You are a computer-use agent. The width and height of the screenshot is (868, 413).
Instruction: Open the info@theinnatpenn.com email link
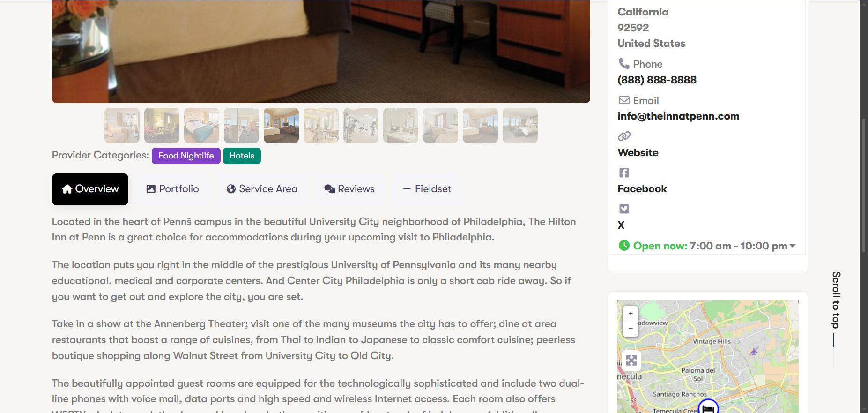tap(678, 116)
